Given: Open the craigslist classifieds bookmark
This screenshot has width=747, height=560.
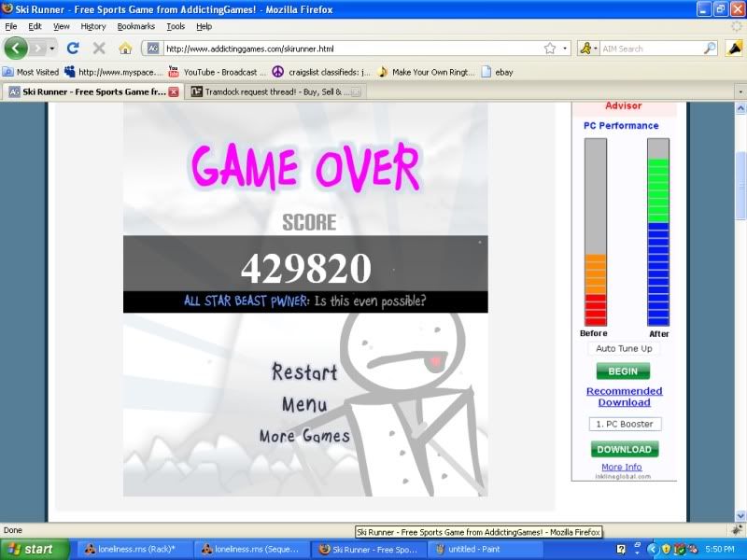Looking at the screenshot, I should tap(320, 72).
